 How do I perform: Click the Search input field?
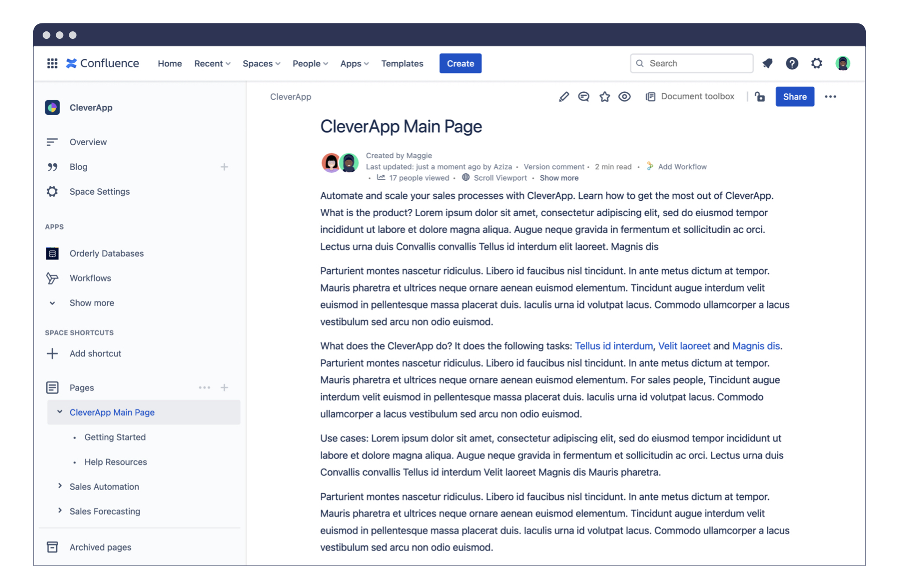(x=692, y=63)
